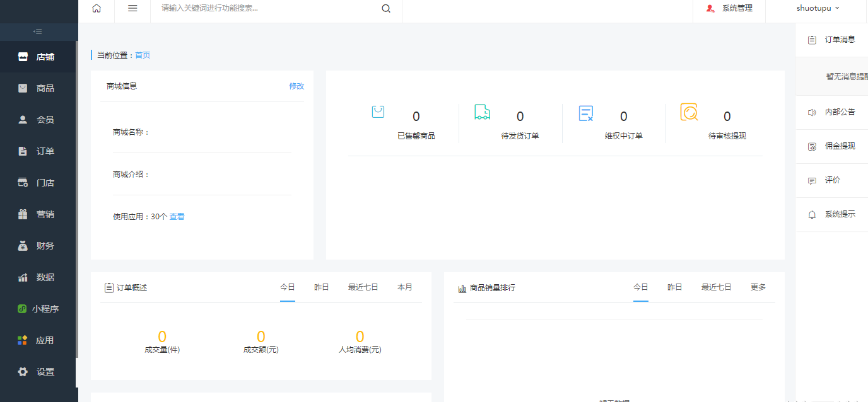Click the 维权中订单 document icon

[x=586, y=113]
